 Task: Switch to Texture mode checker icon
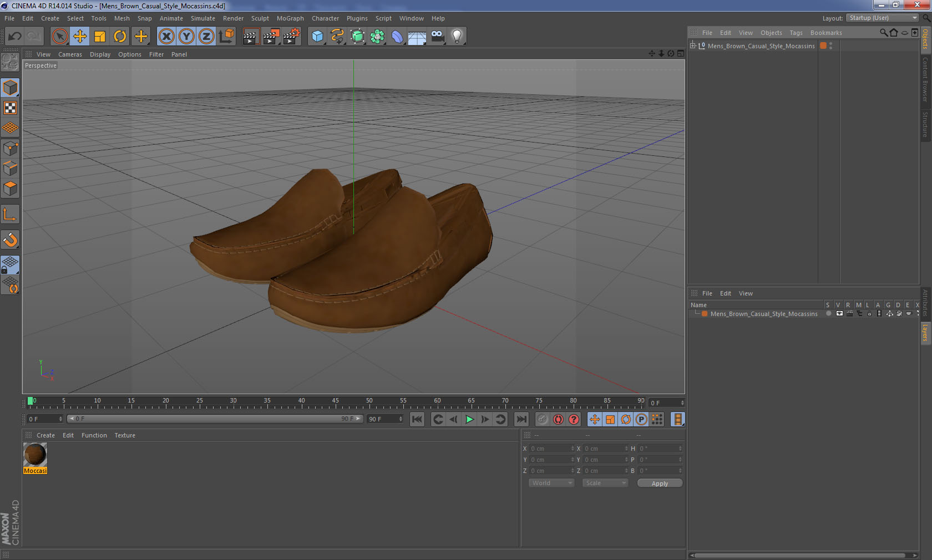(x=10, y=108)
